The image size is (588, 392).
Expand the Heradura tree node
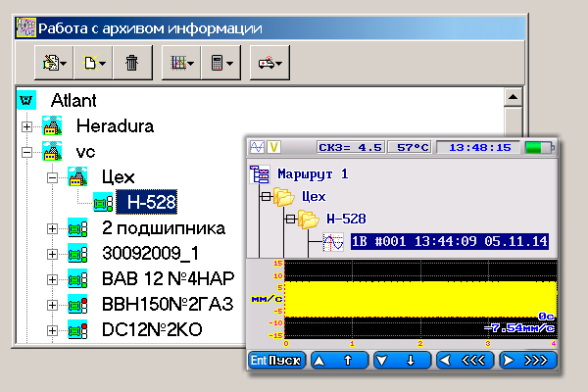coord(26,126)
